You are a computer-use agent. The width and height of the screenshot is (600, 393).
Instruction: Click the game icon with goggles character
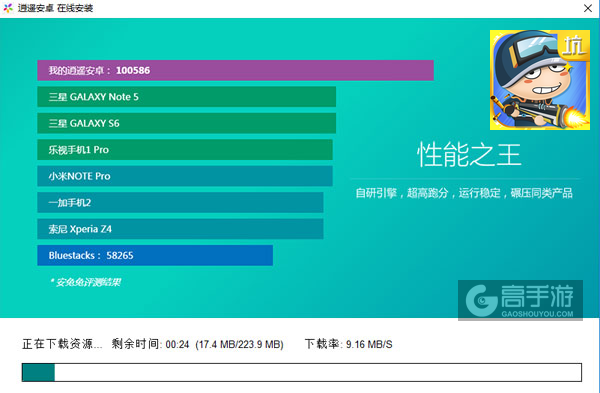coord(540,80)
